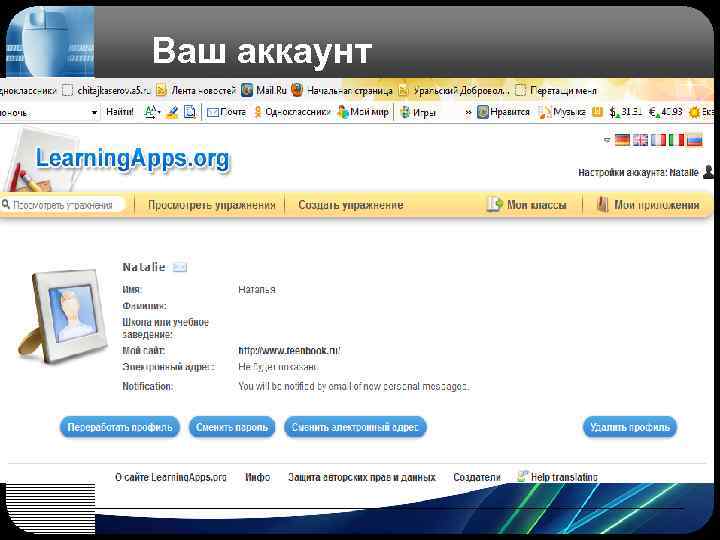Open the Создатели footer link
This screenshot has width=720, height=540.
click(x=477, y=478)
